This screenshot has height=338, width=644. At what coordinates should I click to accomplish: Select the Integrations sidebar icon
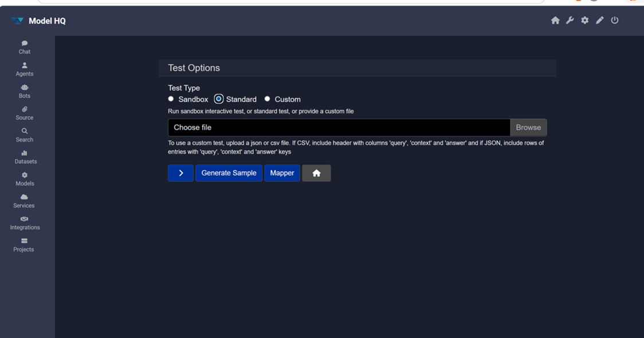tap(25, 223)
